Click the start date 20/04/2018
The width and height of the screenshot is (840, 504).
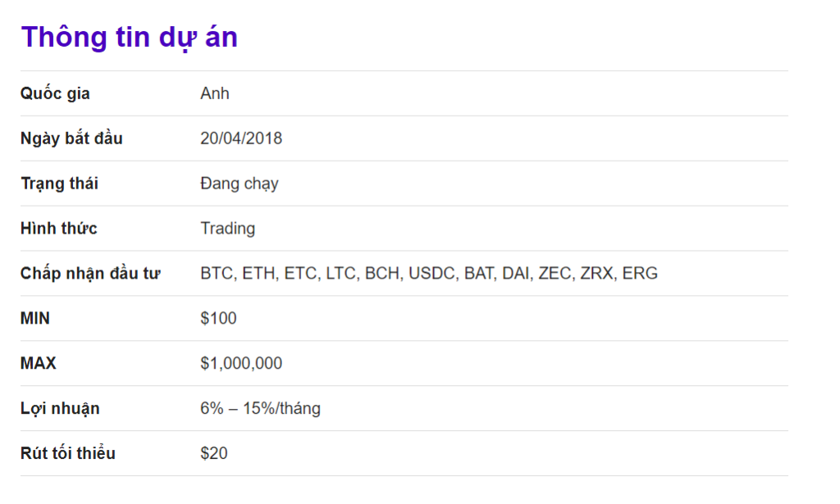pos(241,138)
